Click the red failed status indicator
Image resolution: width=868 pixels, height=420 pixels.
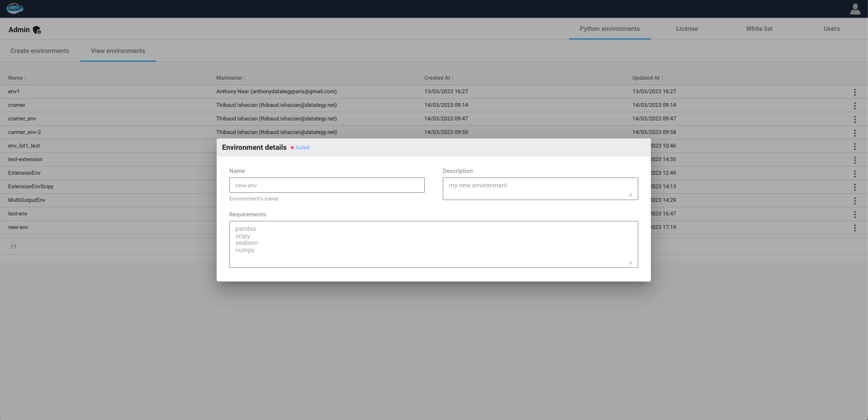[x=292, y=148]
